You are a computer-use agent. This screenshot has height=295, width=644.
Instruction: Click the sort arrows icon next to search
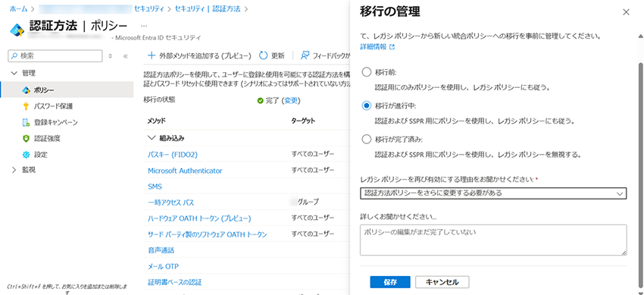coord(110,56)
